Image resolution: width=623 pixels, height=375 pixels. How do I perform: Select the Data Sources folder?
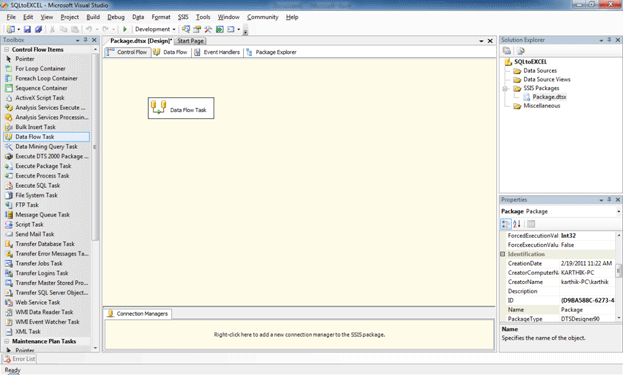(540, 71)
